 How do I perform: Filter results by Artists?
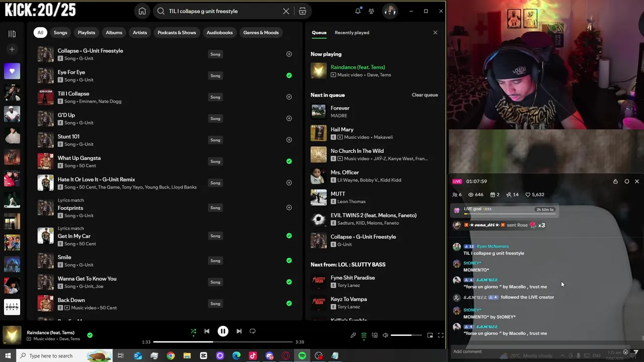[x=140, y=33]
